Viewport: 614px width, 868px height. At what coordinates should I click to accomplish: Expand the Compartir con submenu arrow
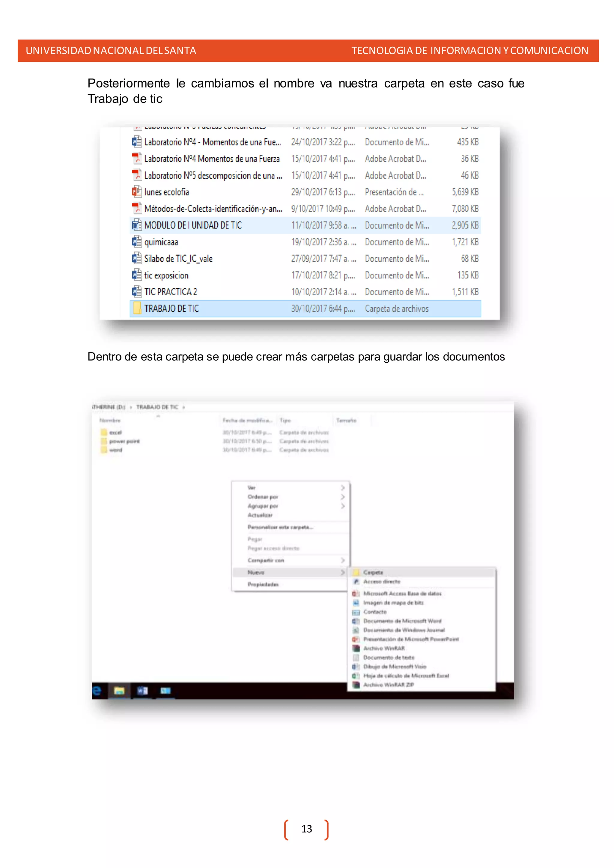[x=343, y=560]
